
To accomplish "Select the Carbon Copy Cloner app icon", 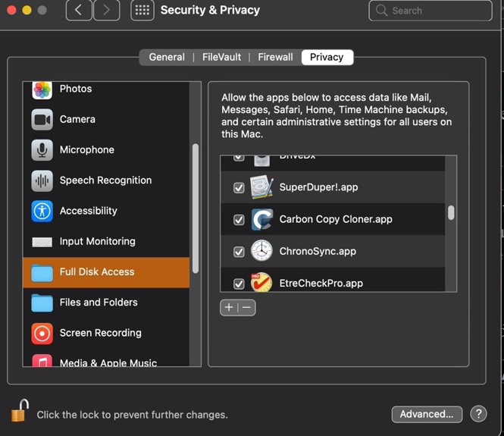I will 262,219.
